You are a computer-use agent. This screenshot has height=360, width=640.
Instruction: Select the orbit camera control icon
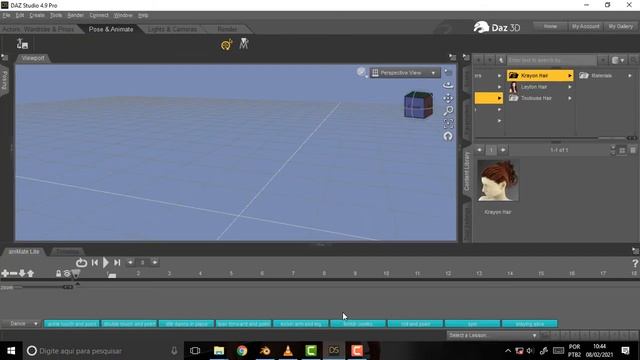tap(448, 85)
